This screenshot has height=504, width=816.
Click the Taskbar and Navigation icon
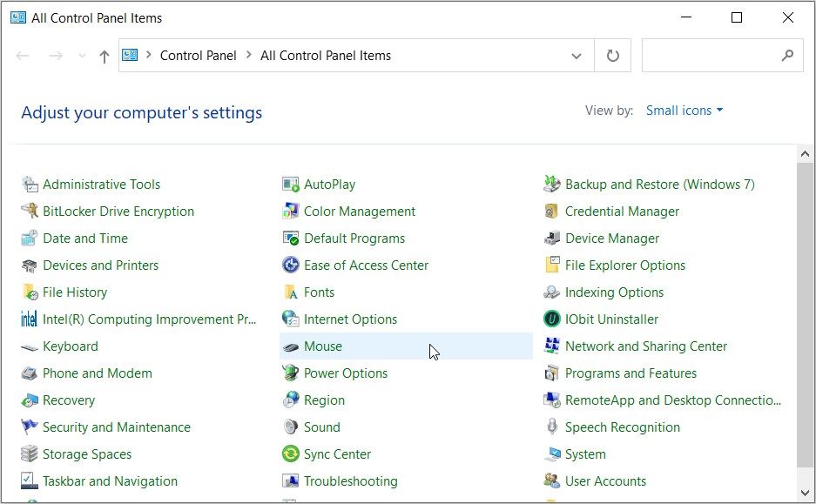30,481
